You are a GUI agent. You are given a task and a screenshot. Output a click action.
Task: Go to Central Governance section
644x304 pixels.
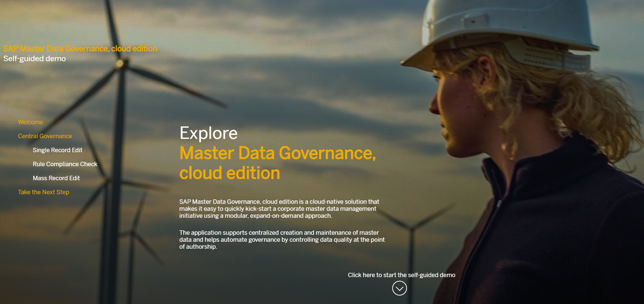(x=45, y=136)
